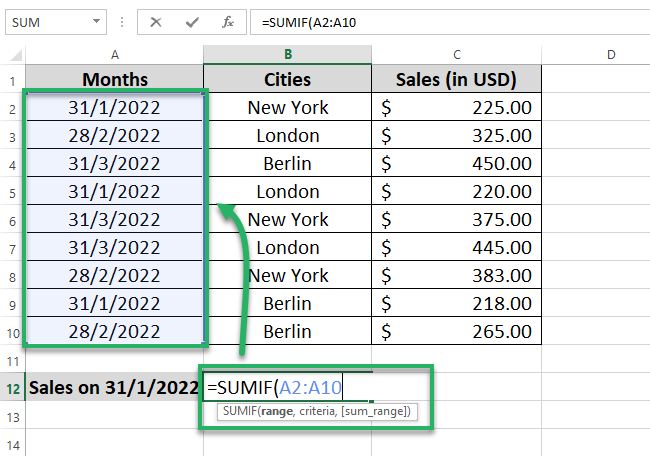Click the 265.00 sales cell
The height and width of the screenshot is (456, 650).
tap(456, 331)
